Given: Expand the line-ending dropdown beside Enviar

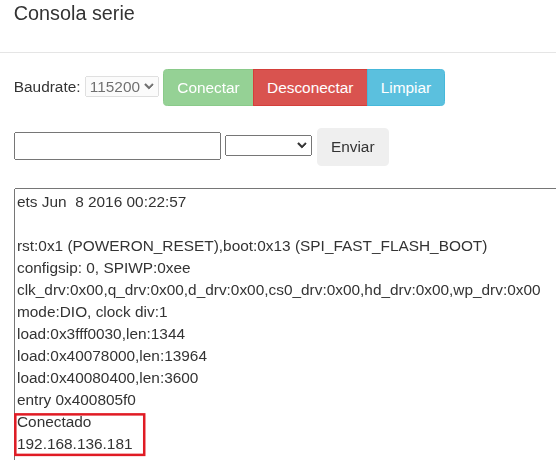Looking at the screenshot, I should (268, 145).
